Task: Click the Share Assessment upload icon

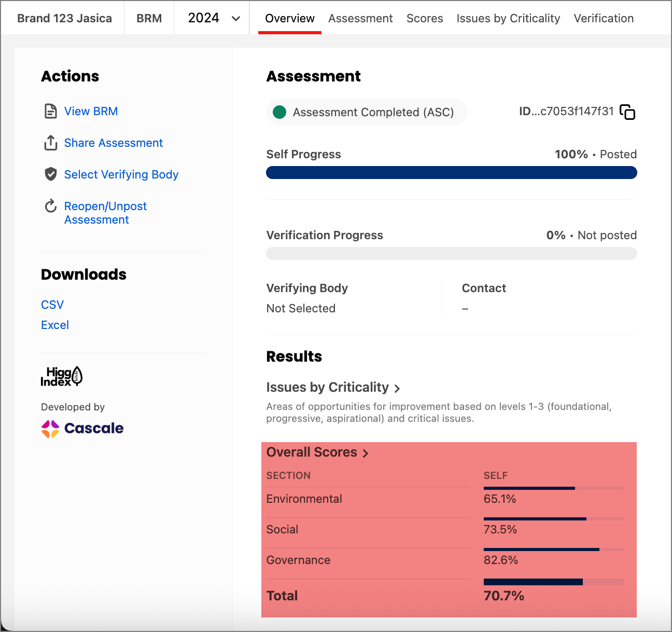Action: (50, 143)
